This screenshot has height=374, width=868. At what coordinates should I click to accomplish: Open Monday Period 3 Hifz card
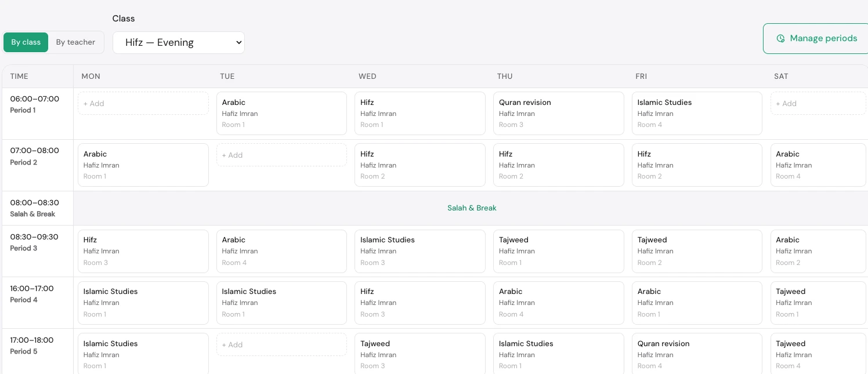143,251
